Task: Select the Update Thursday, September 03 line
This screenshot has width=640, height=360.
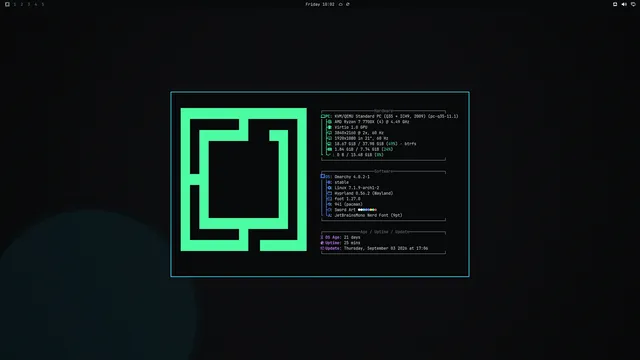Action: 374,248
